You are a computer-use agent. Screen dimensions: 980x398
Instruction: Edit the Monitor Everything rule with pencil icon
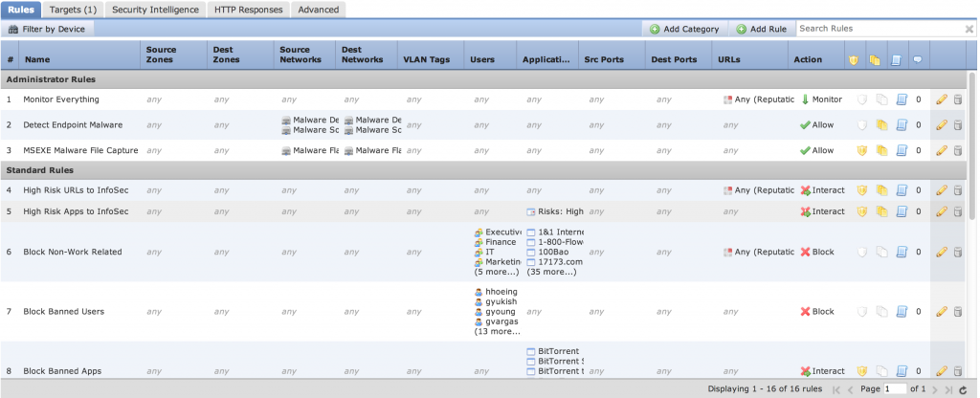click(x=942, y=99)
